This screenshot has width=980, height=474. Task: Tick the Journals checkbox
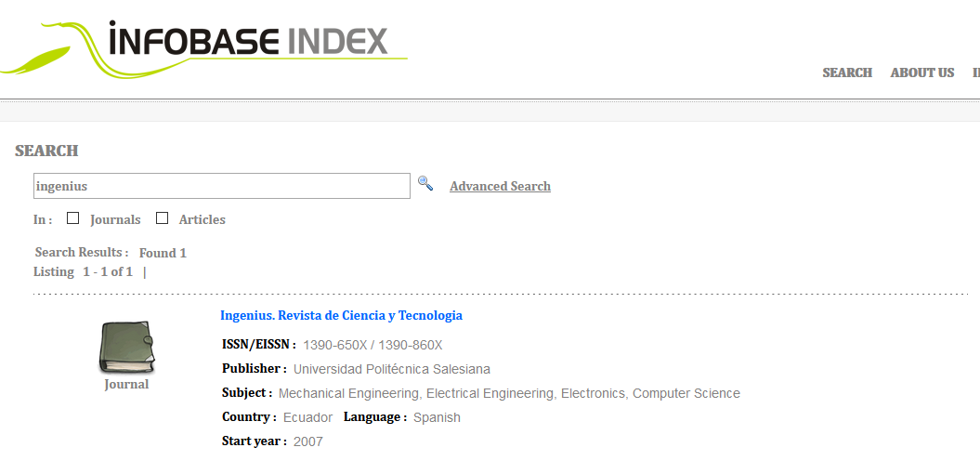coord(73,218)
